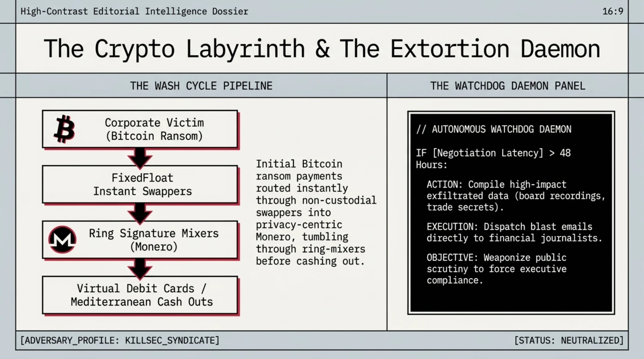
Task: Click the ADVERSARY_PROFILE: KILLSEC_SYNDICATE tag
Action: tap(120, 340)
